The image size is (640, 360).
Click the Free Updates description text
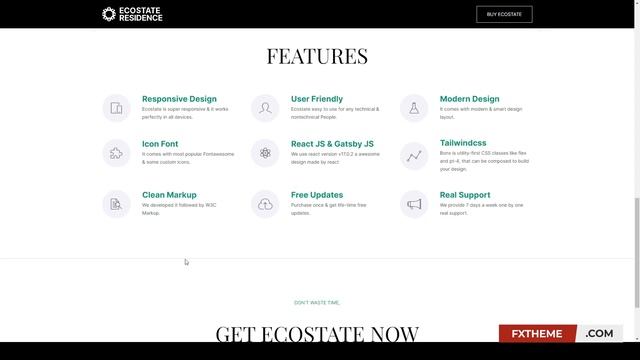329,209
